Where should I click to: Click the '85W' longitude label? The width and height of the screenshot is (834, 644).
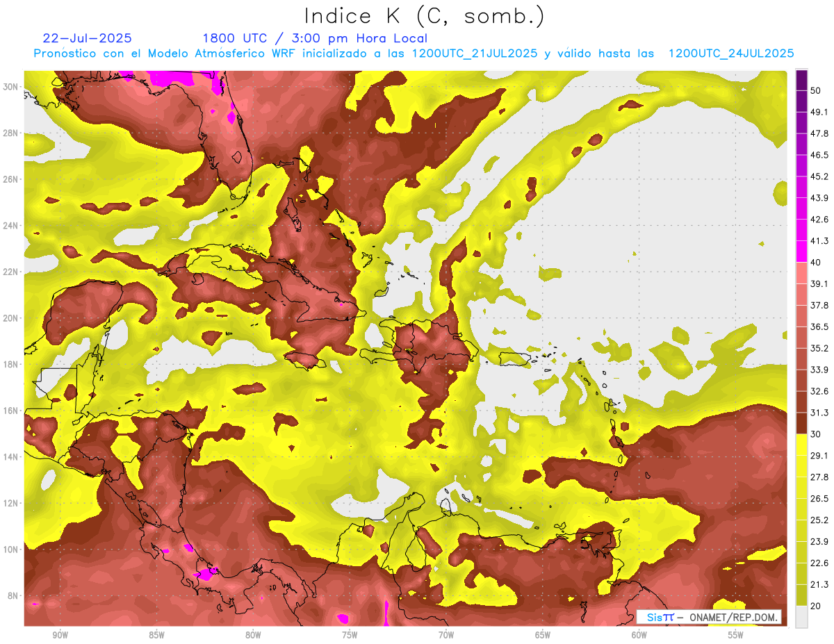tap(156, 635)
